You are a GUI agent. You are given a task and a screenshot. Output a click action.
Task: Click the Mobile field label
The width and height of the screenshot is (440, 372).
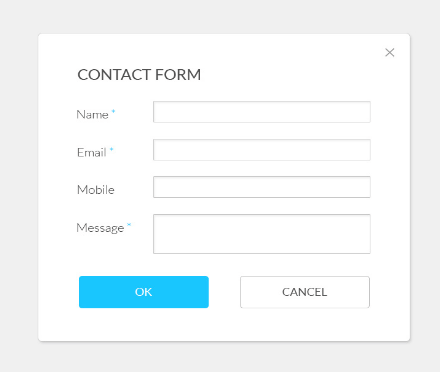pos(96,190)
